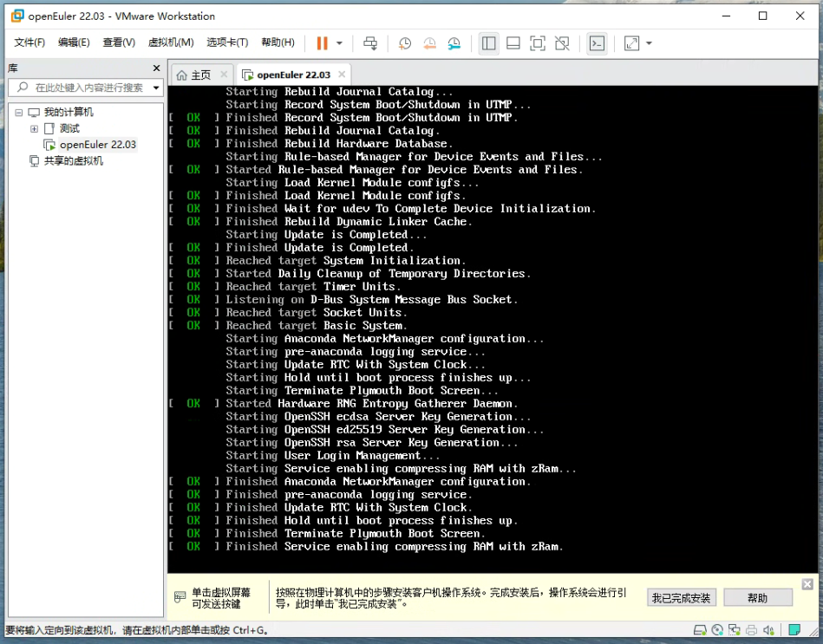Select 我的计算机 in library tree
This screenshot has width=823, height=644.
[x=69, y=112]
